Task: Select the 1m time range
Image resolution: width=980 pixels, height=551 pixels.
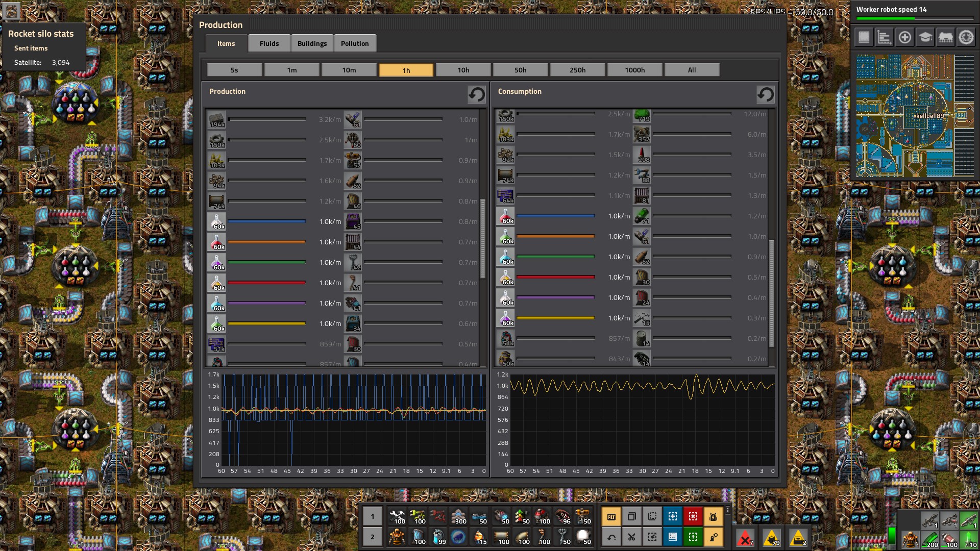Action: pos(291,70)
